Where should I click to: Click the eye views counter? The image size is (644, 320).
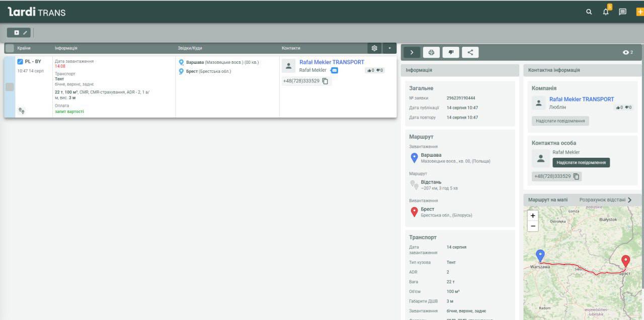tap(627, 52)
